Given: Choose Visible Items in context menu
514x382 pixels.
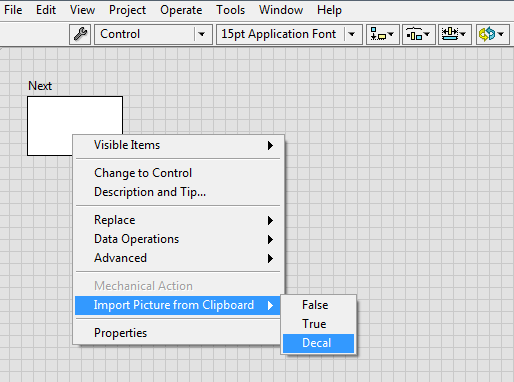Looking at the screenshot, I should pyautogui.click(x=178, y=145).
